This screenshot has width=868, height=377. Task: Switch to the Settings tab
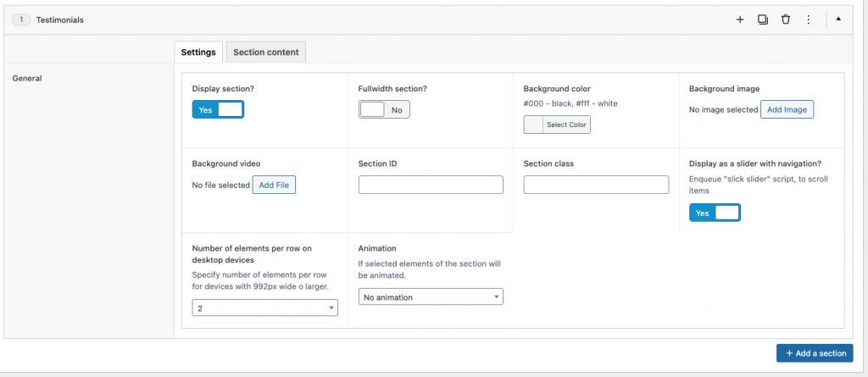click(x=198, y=52)
